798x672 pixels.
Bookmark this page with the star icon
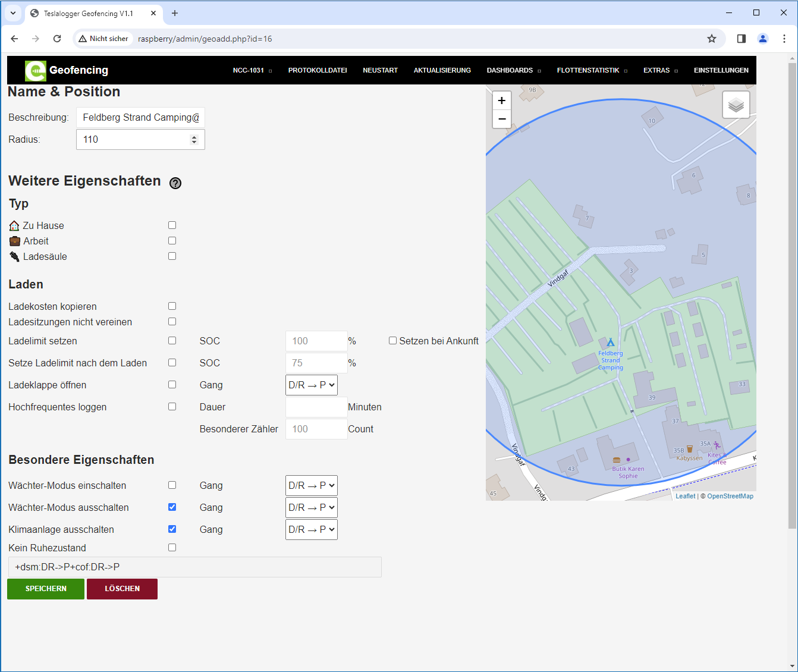(712, 39)
